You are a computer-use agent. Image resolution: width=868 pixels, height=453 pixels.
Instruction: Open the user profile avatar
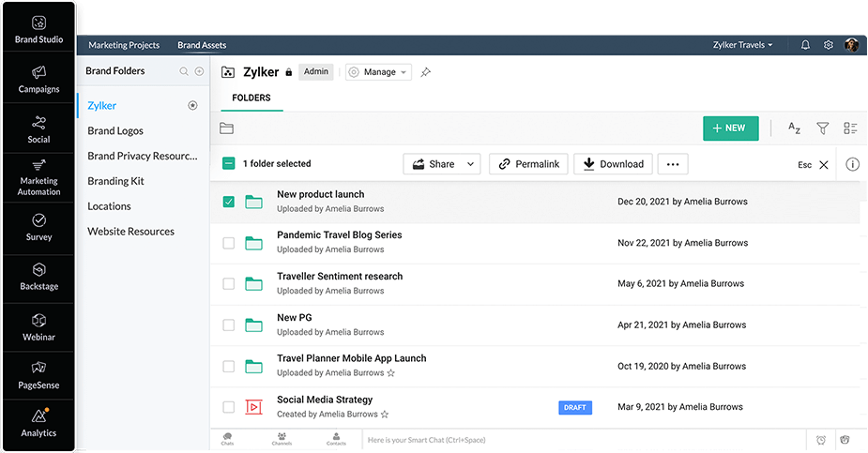coord(851,45)
